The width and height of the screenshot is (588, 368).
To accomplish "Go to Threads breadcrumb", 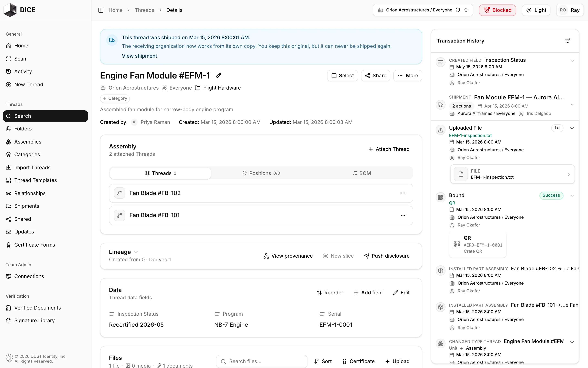I will point(144,10).
